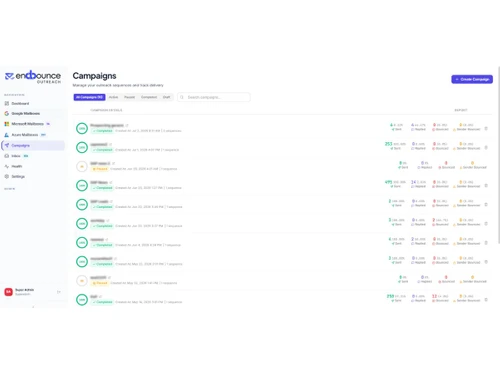Click the green progress circle of first campaign

82,129
